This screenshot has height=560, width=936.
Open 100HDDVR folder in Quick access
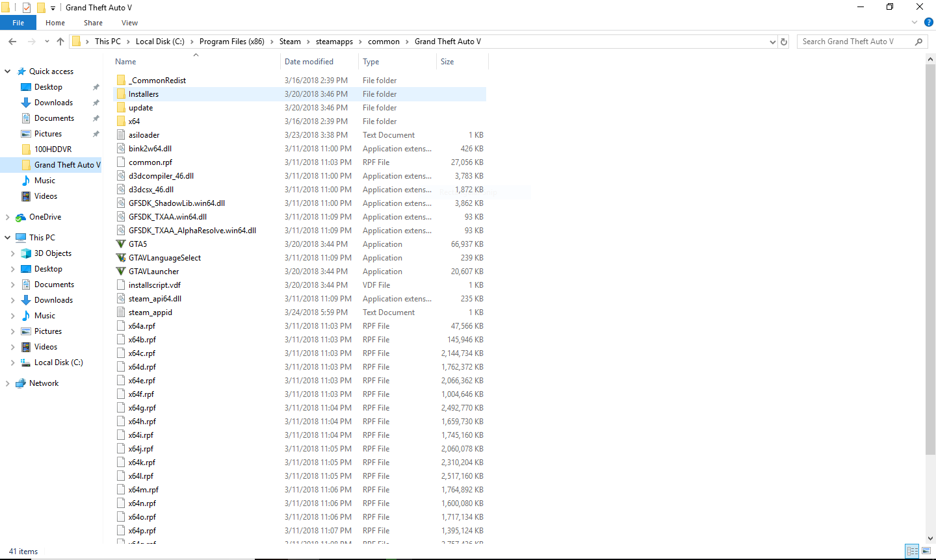[53, 149]
